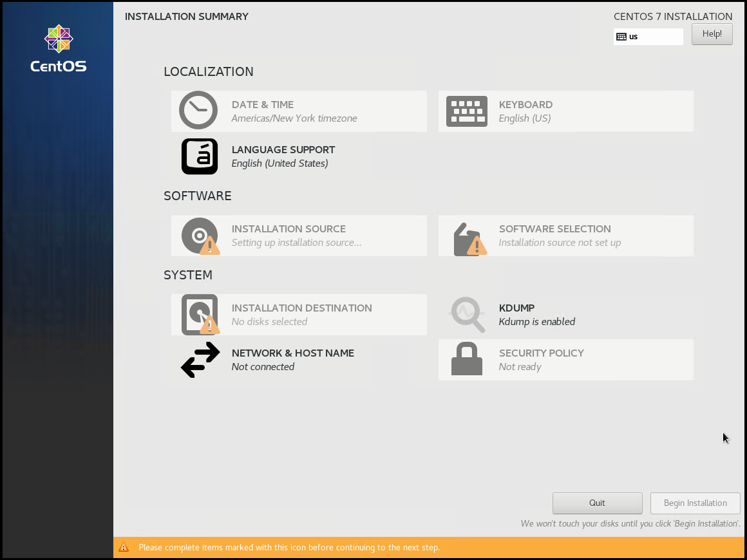Click 'No disks selected' destination text
This screenshot has height=560, width=747.
tap(269, 322)
